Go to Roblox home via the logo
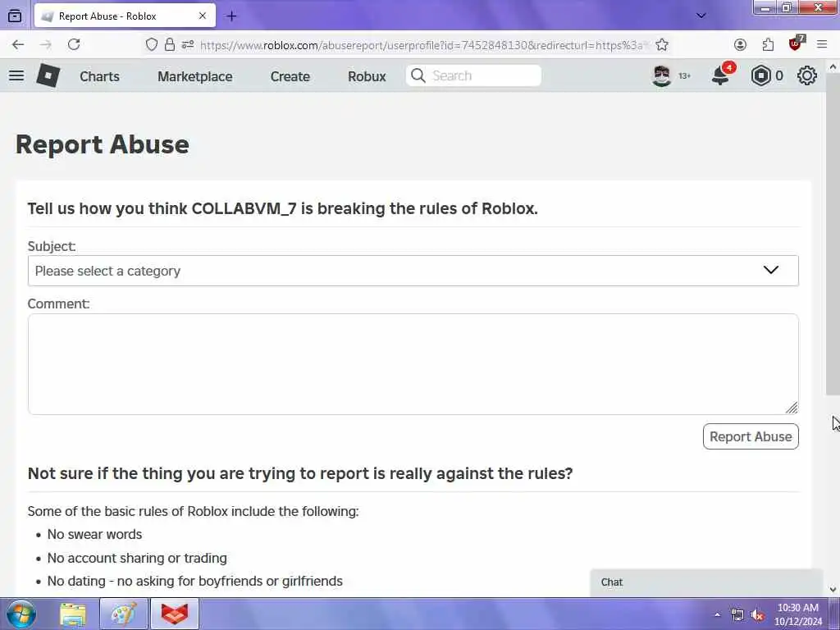This screenshot has height=630, width=840. click(48, 75)
